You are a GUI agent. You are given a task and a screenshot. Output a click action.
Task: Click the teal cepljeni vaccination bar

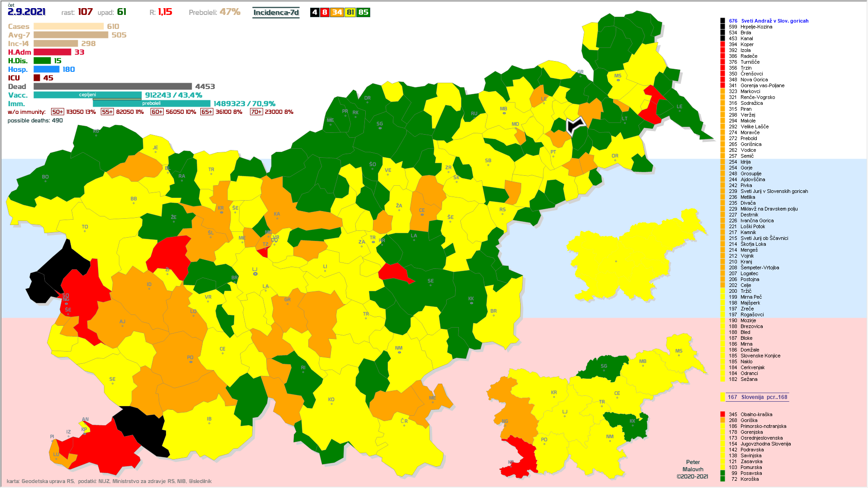(87, 95)
